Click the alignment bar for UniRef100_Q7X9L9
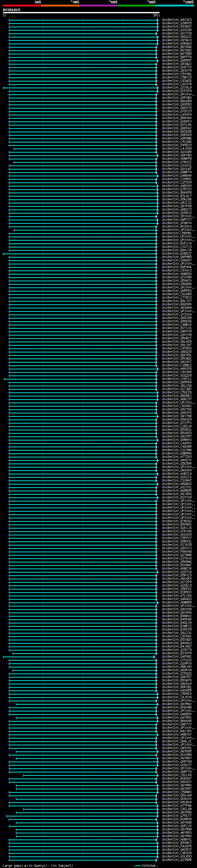 81,88
